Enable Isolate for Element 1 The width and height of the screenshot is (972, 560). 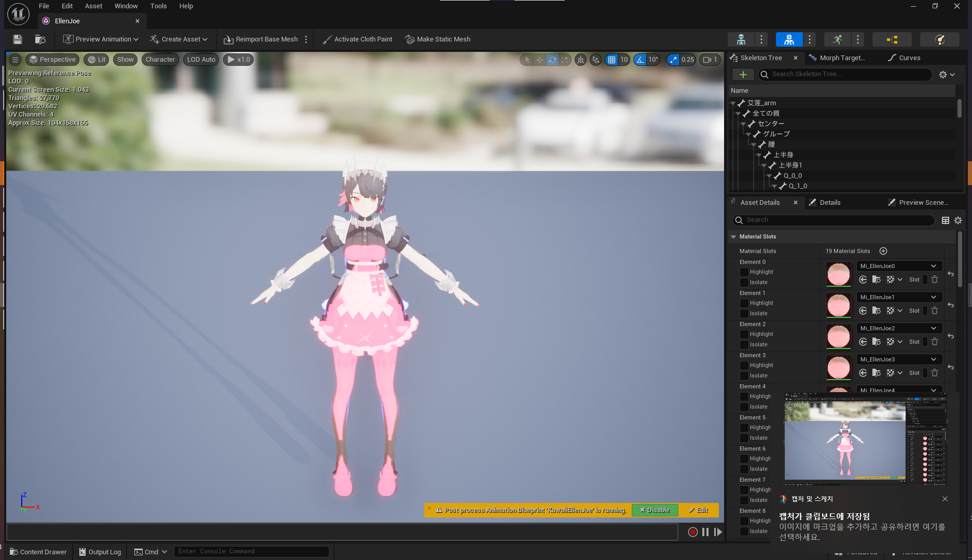(744, 314)
